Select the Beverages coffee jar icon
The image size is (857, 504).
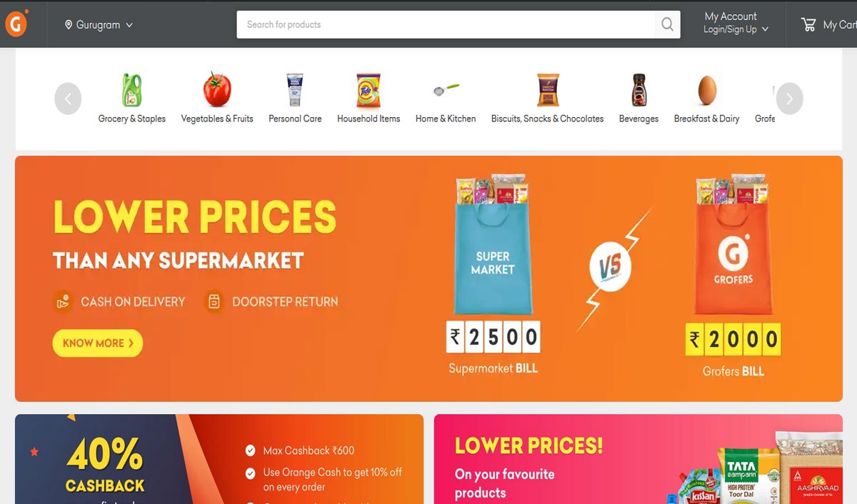click(x=638, y=91)
